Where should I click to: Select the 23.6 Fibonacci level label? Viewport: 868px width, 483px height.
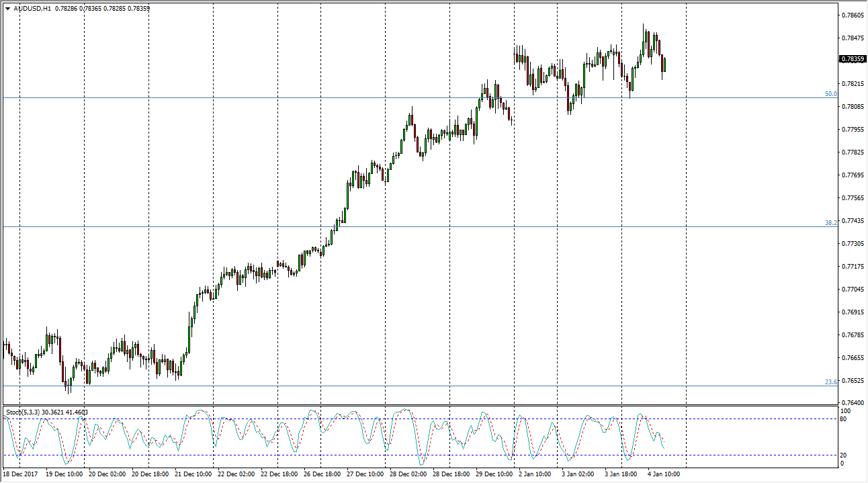[831, 382]
